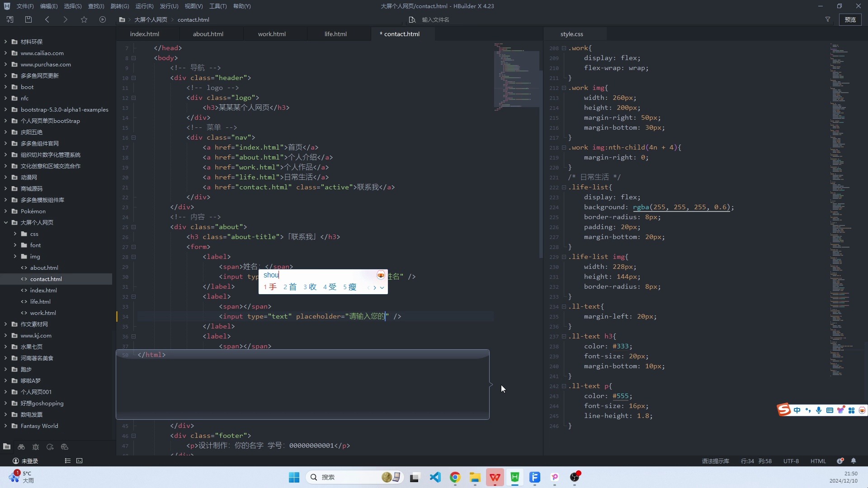
Task: Fold the .life-list rule at line 222
Action: pyautogui.click(x=564, y=187)
